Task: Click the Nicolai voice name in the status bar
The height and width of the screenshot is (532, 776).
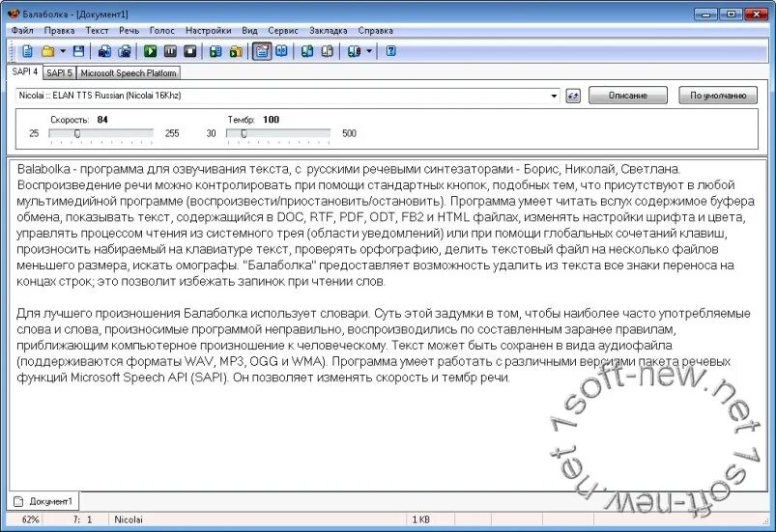Action: (129, 519)
